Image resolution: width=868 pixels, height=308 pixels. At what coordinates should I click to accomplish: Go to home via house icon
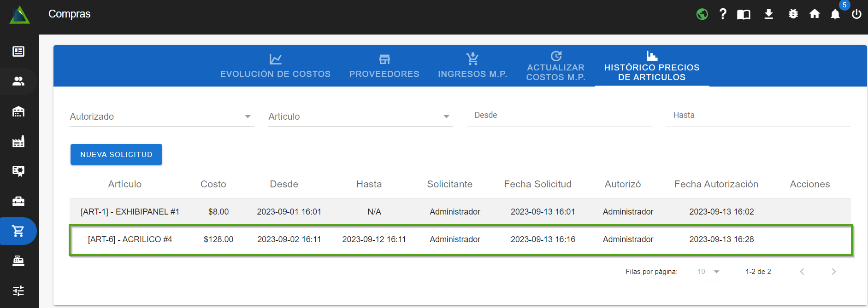coord(815,14)
